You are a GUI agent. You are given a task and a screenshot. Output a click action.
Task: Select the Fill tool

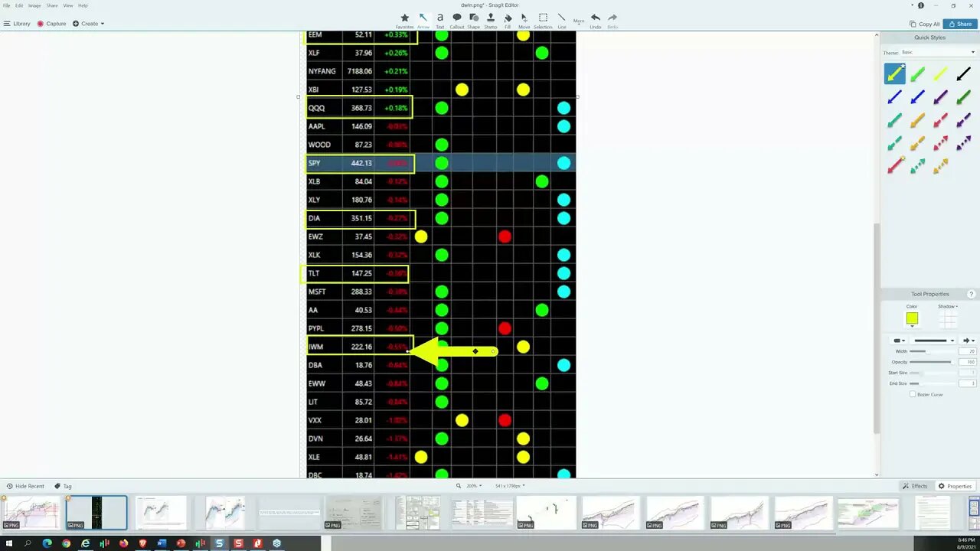(508, 20)
